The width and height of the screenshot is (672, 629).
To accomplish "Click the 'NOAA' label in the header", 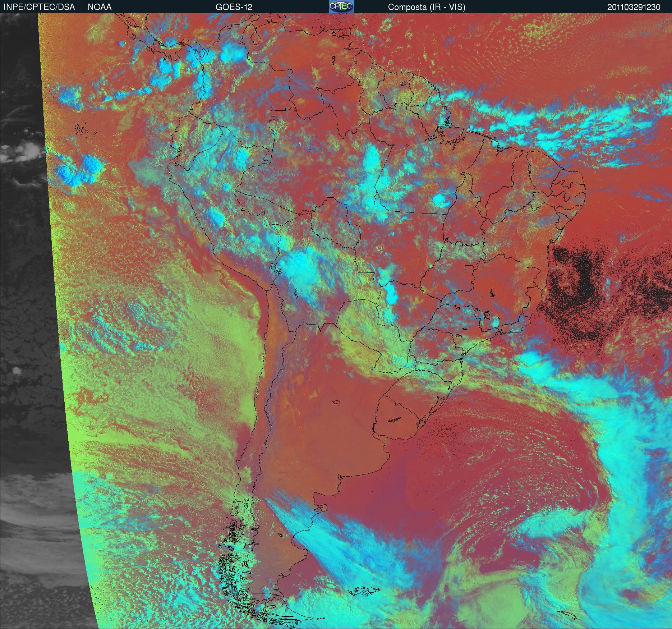I will click(x=100, y=7).
